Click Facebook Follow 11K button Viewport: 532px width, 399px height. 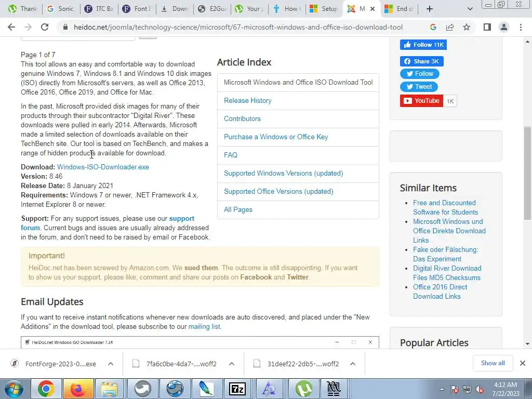(423, 45)
